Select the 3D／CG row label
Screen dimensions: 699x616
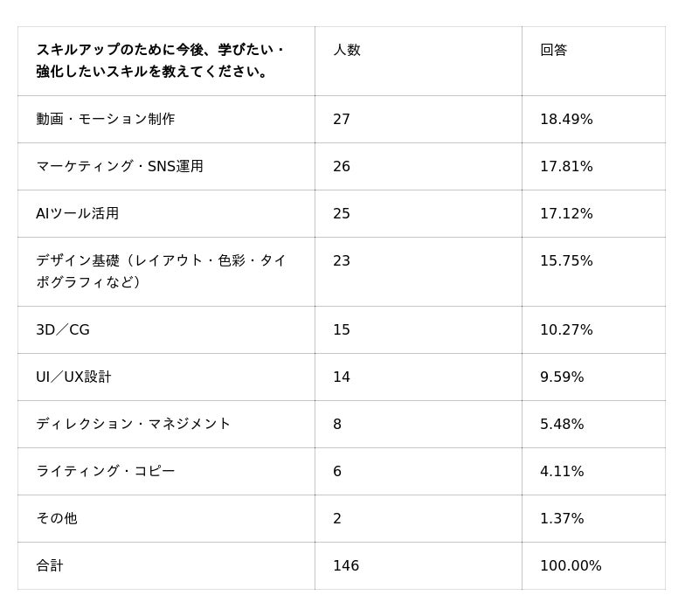(x=63, y=330)
